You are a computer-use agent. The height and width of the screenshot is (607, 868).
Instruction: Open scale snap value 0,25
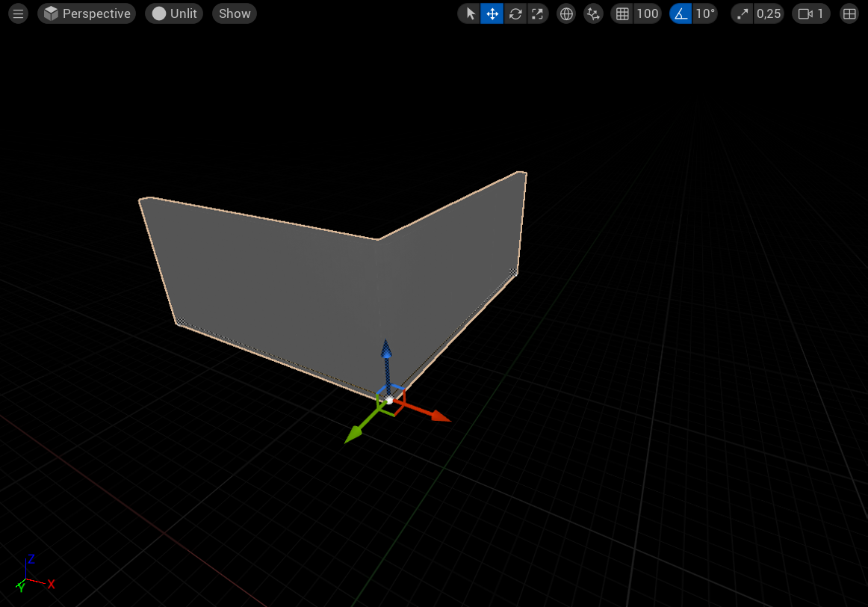click(x=769, y=13)
